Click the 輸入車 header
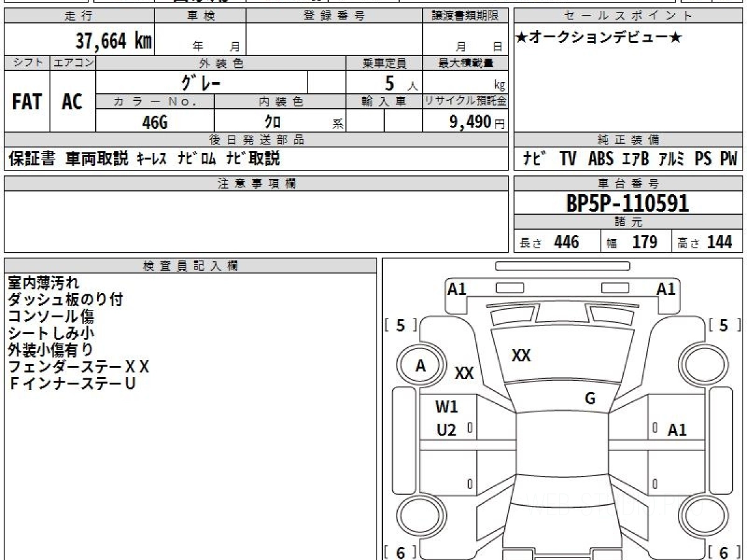 [384, 101]
